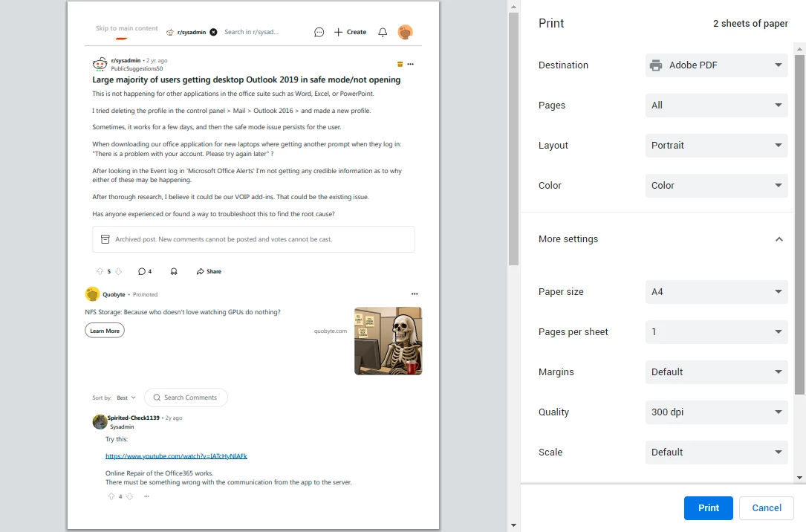Click the r/sysadmin label in post header
Screen dimensions: 806x532
click(126, 61)
